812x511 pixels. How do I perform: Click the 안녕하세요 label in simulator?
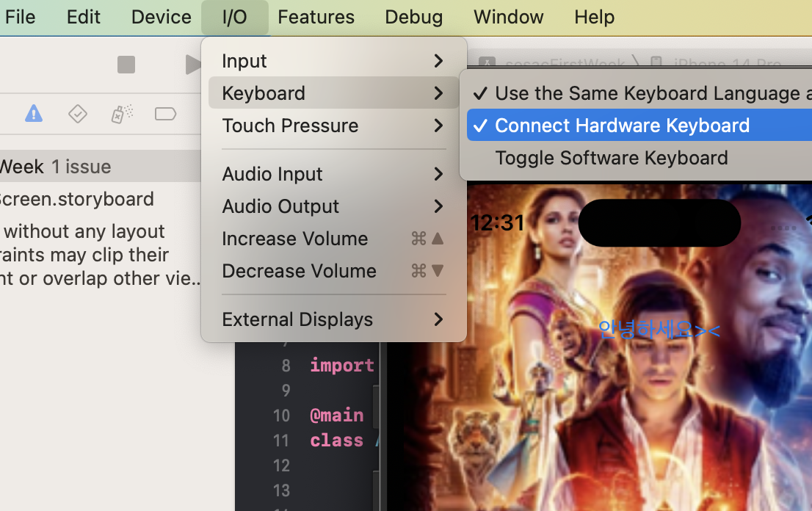pos(659,329)
